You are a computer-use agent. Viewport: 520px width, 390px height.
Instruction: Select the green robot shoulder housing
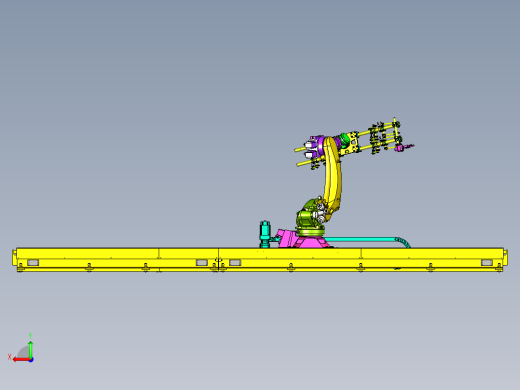308,217
